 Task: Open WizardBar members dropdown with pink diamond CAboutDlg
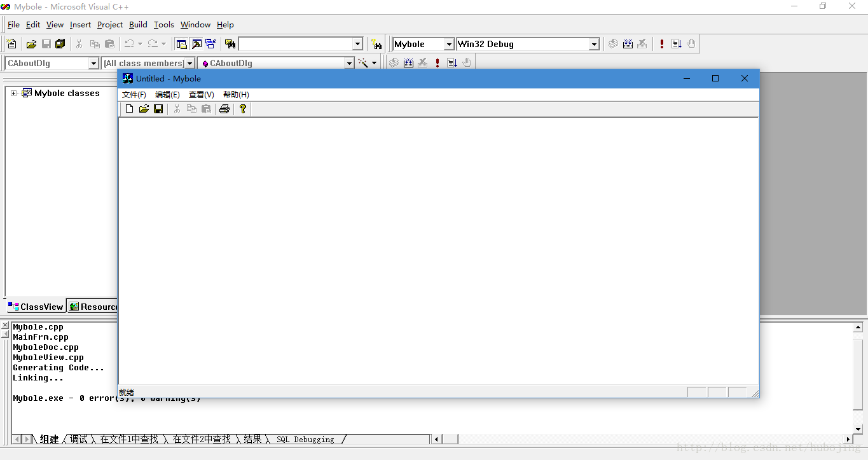click(x=349, y=63)
